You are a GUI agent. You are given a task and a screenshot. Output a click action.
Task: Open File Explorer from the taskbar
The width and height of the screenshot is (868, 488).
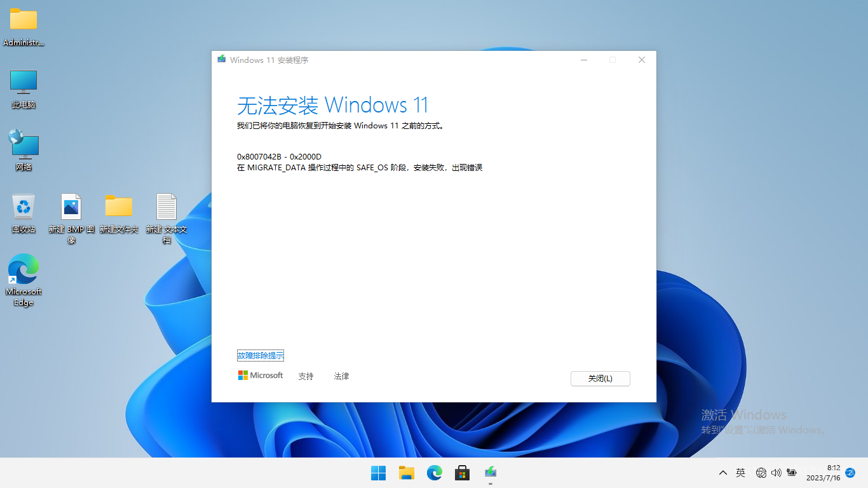coord(406,473)
